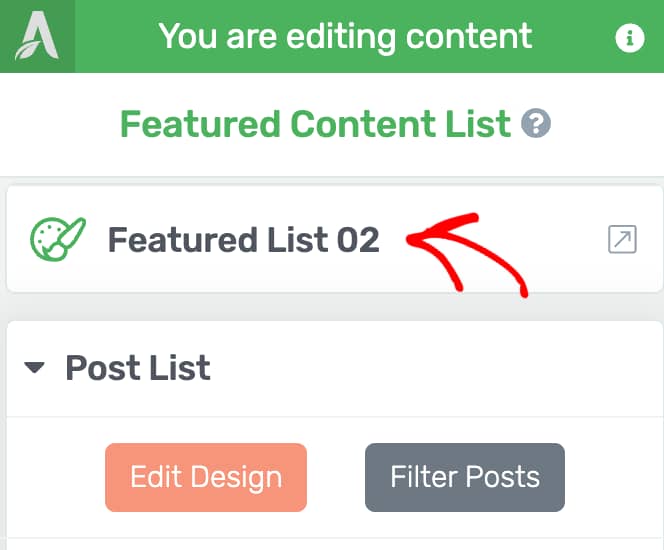Click the '02' in template name
Screen dimensions: 664x550
coord(358,240)
